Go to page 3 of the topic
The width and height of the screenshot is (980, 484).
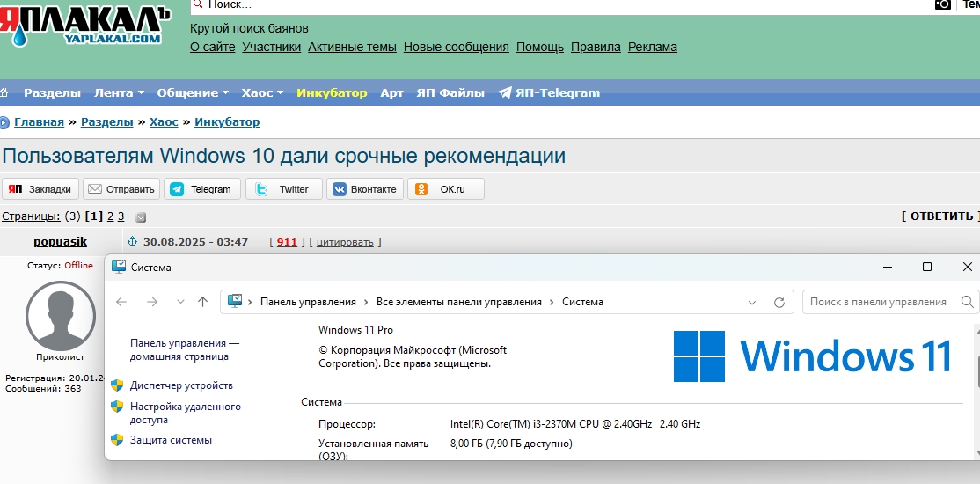121,216
